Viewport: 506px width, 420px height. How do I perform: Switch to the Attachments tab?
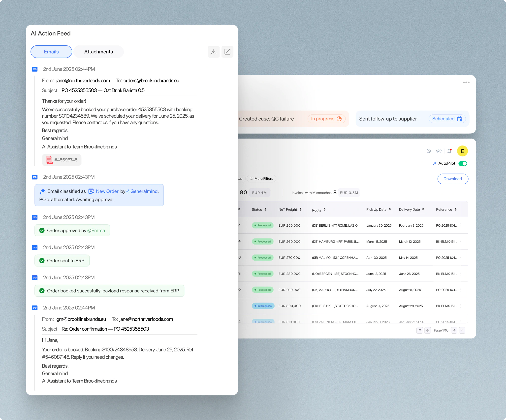[x=98, y=52]
